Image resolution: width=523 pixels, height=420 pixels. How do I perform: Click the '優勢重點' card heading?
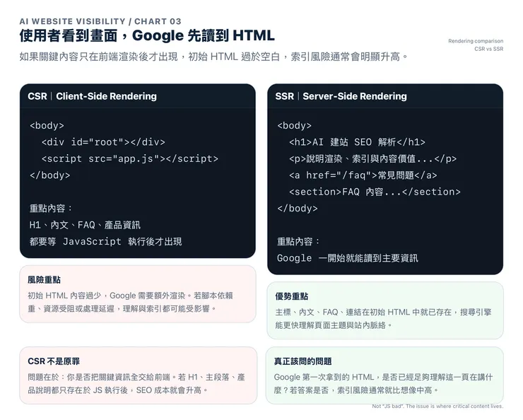291,296
